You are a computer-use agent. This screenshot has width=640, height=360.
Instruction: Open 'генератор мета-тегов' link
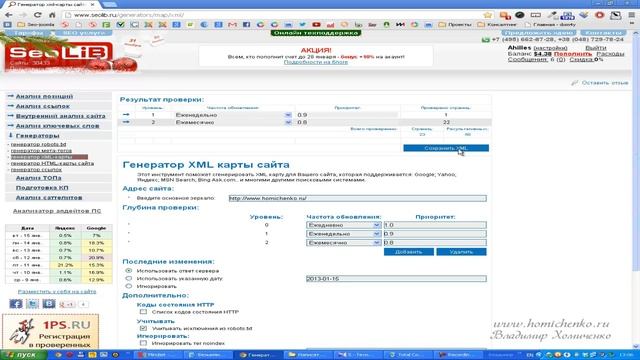[41, 151]
